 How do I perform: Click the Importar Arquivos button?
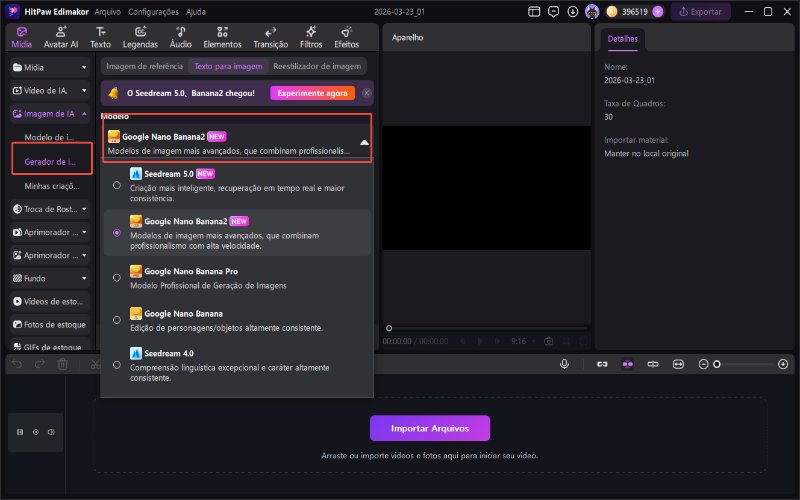point(430,428)
